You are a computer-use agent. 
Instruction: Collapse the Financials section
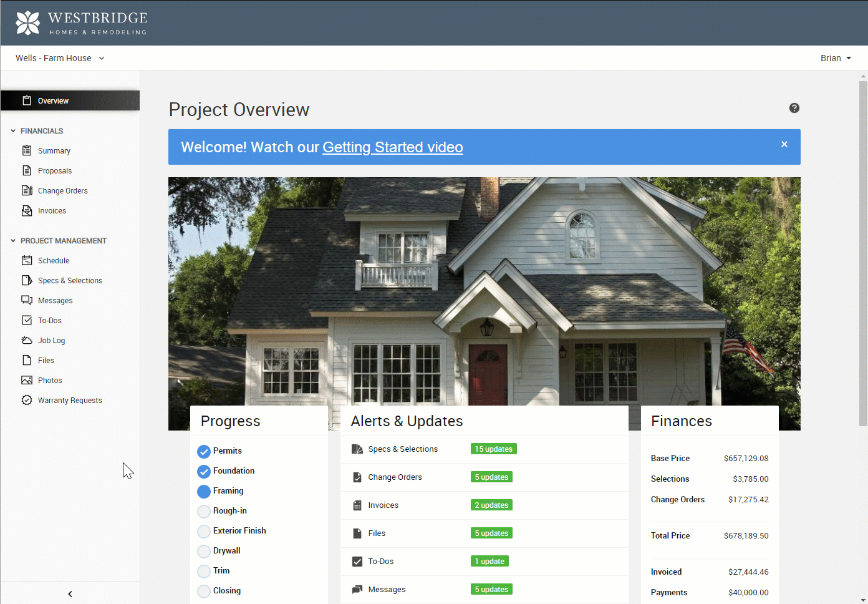tap(13, 131)
